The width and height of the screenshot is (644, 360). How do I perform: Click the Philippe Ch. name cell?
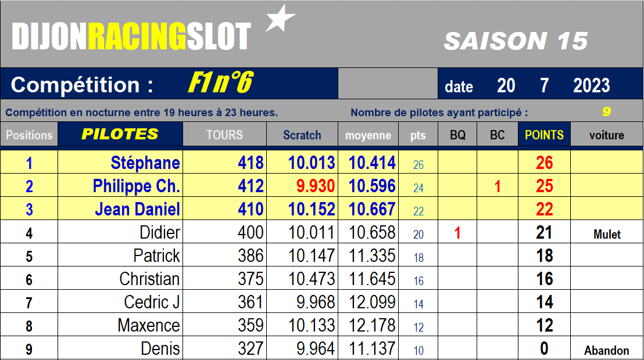120,186
